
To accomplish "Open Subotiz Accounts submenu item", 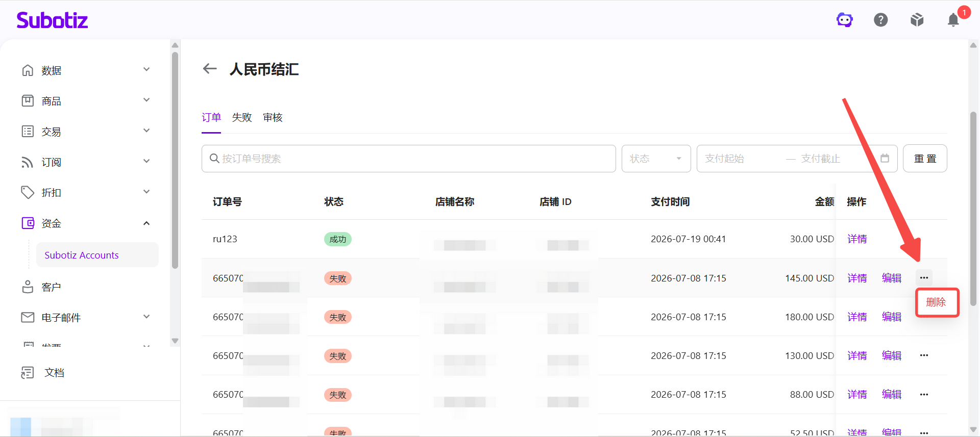I will 97,255.
